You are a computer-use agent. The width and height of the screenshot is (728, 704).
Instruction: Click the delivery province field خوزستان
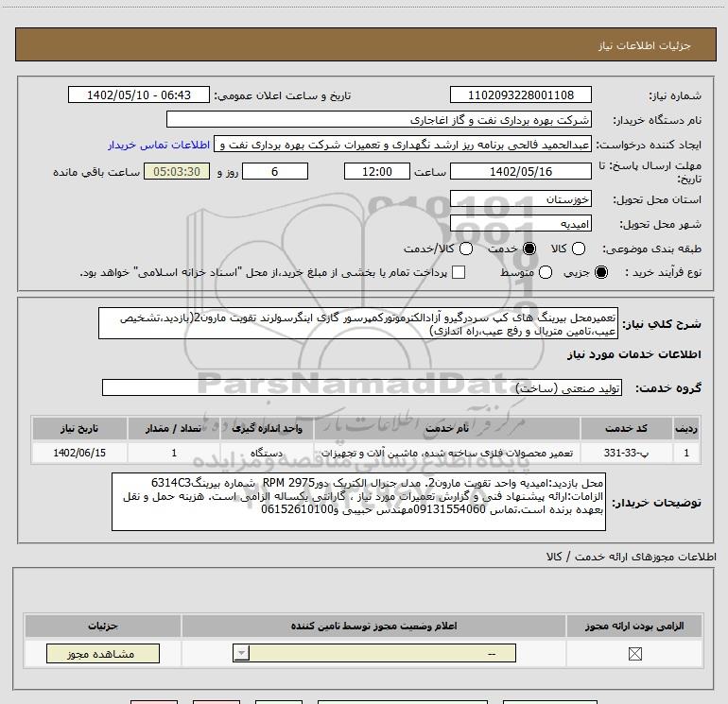[x=520, y=198]
